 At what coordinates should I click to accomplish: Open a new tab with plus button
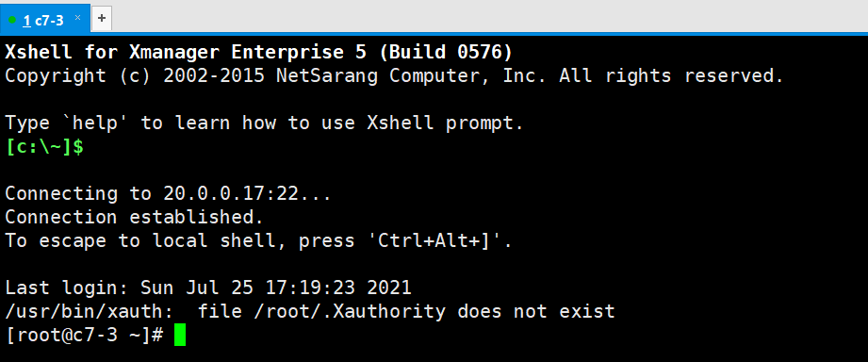[101, 18]
